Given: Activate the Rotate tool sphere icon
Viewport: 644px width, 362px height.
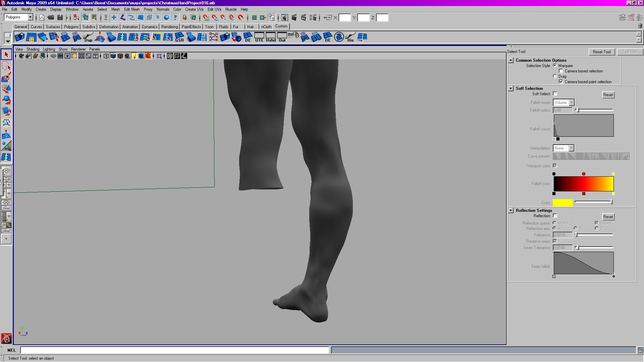Looking at the screenshot, I should pyautogui.click(x=6, y=100).
